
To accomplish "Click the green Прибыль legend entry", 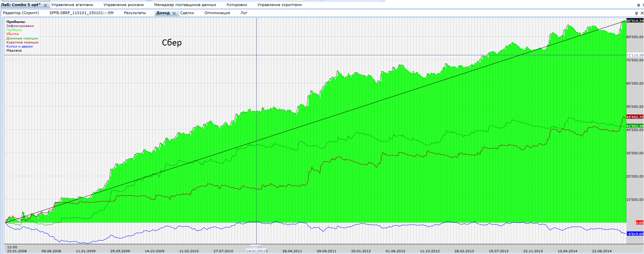I will point(14,30).
